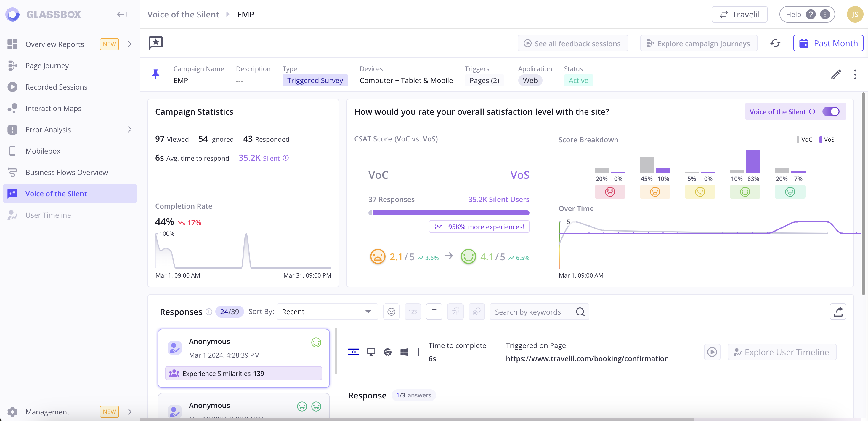Expand the Overview Reports navigation item

[129, 44]
